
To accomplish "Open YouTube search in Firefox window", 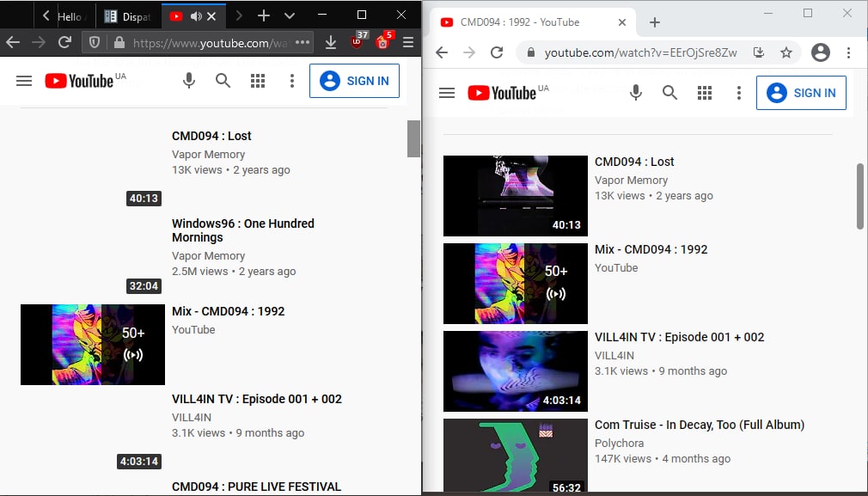I will 223,81.
